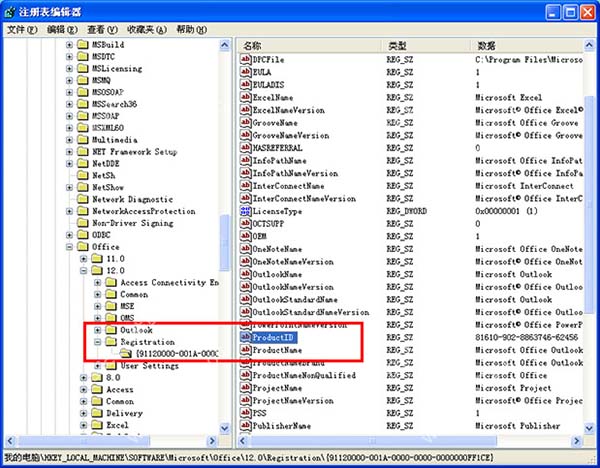Sort by the 名称 column header
Viewport: 600px width, 468px height.
(310, 46)
